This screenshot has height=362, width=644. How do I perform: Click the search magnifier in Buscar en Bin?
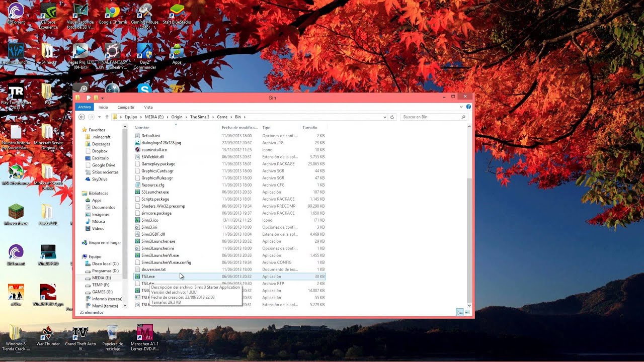463,117
